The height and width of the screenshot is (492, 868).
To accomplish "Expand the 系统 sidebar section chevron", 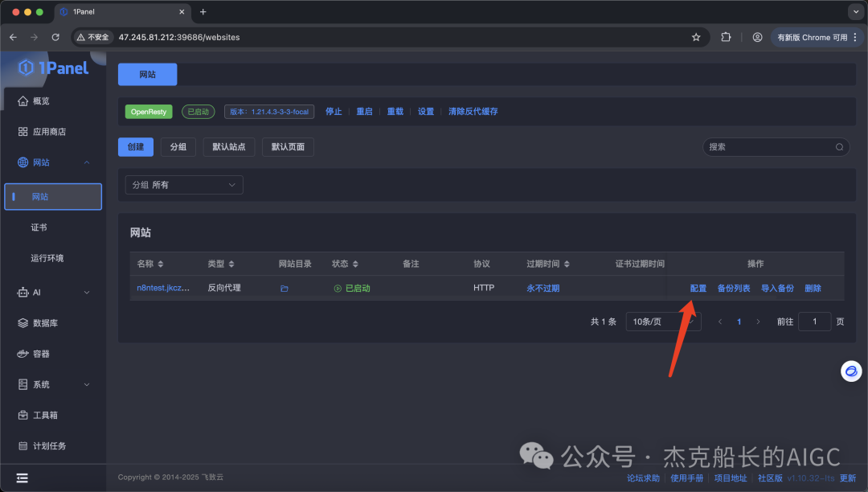I will pos(87,384).
